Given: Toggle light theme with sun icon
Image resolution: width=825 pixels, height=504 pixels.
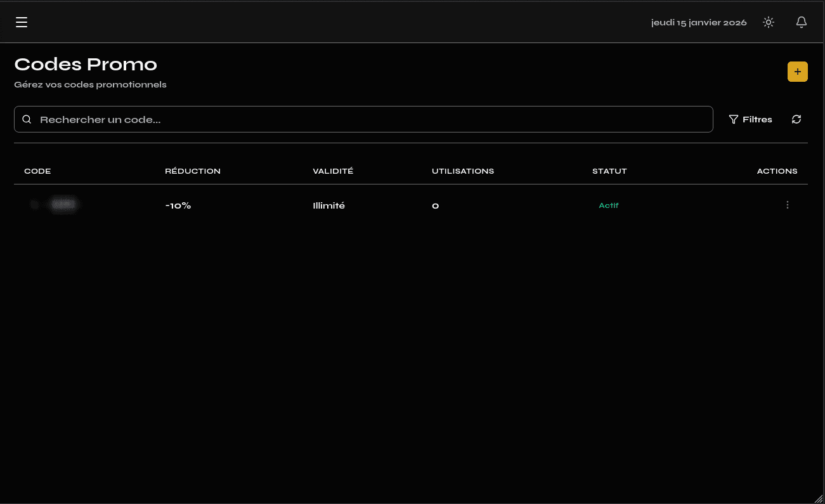Looking at the screenshot, I should 769,23.
